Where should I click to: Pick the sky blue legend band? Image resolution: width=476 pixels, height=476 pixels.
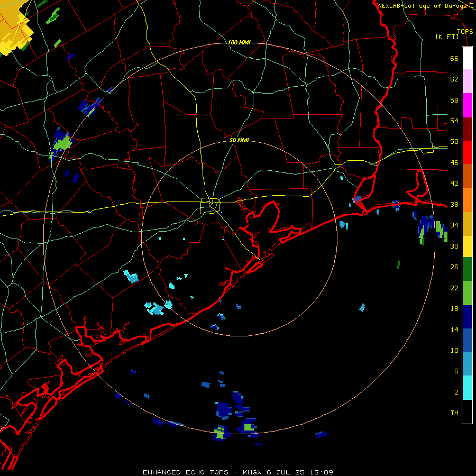point(467,364)
